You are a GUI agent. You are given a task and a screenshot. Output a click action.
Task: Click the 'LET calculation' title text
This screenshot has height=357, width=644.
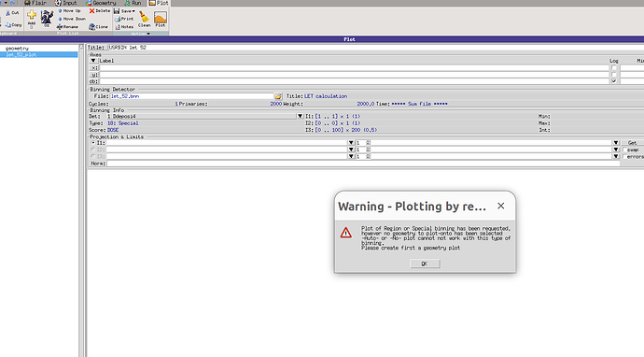[326, 96]
